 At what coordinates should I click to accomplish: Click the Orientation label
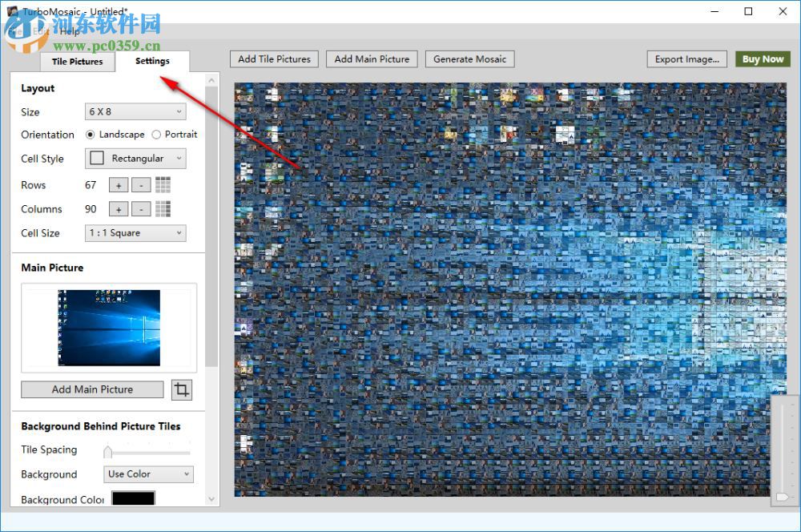click(x=47, y=135)
